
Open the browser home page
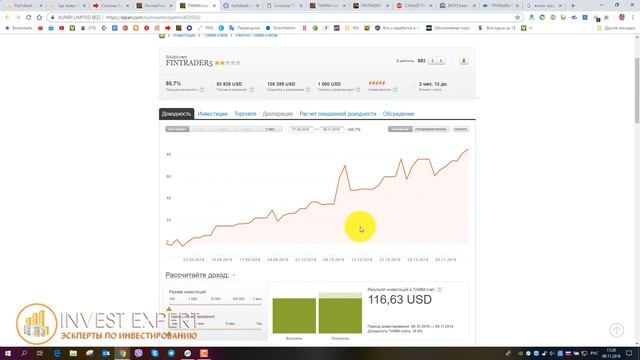pos(39,18)
